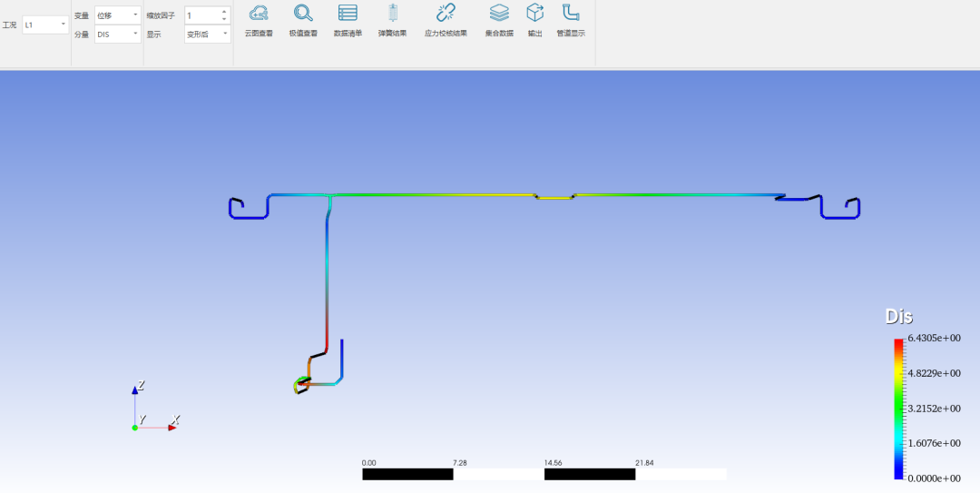This screenshot has width=980, height=493.
Task: Open 应力校核结果 stress check results
Action: tap(446, 21)
